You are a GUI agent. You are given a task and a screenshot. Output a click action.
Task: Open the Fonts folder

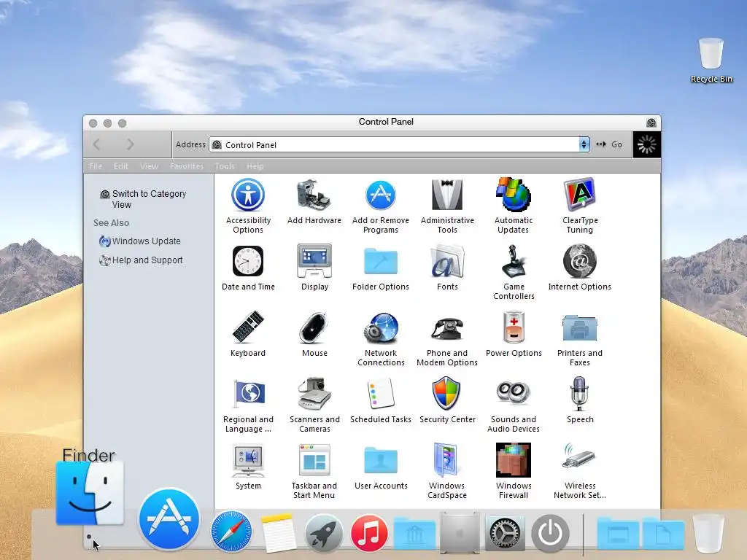(447, 267)
